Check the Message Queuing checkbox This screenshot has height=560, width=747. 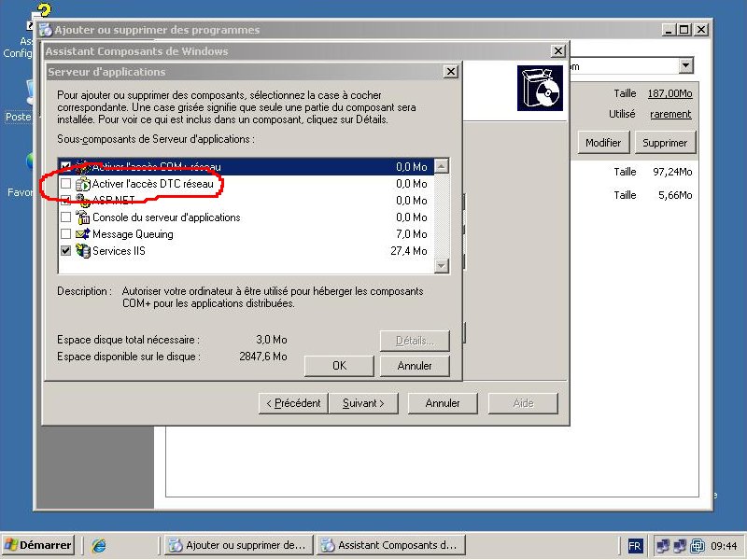coord(65,234)
